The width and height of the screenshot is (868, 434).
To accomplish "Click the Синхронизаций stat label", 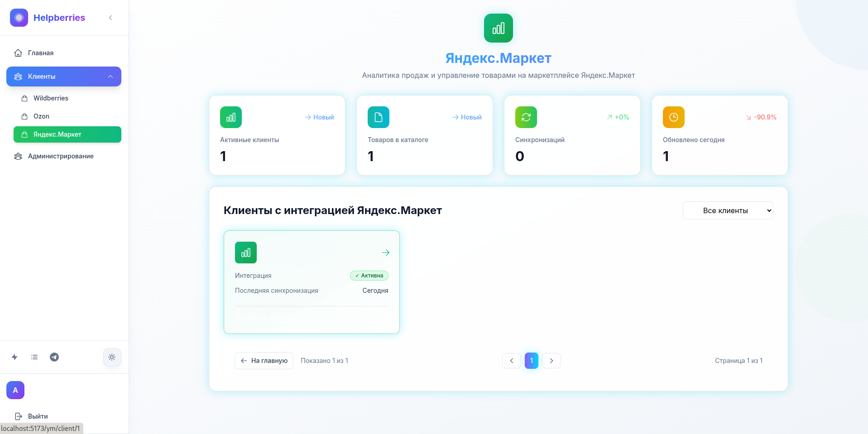I will pos(540,140).
